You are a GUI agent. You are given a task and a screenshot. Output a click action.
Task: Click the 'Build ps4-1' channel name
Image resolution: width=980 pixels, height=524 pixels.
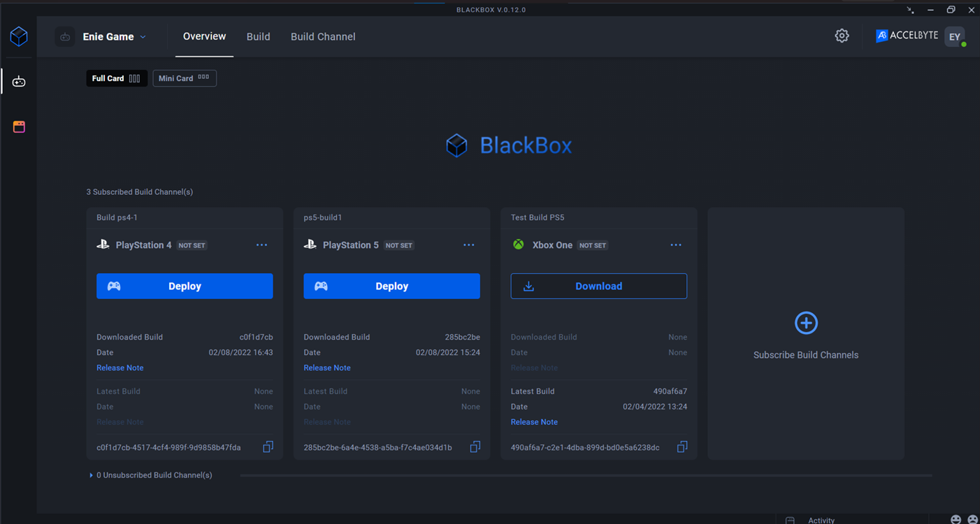[117, 217]
